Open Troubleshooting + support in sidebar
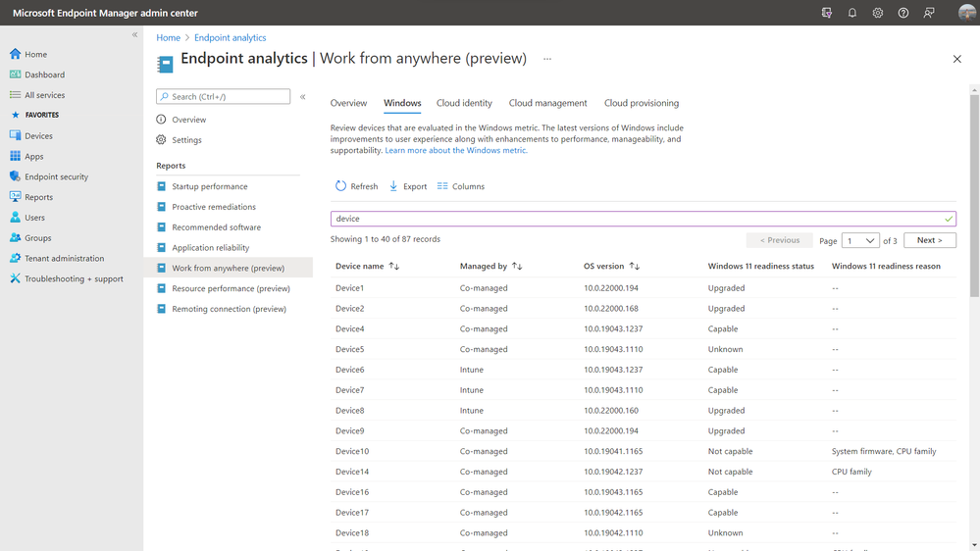The height and width of the screenshot is (551, 980). click(x=74, y=279)
